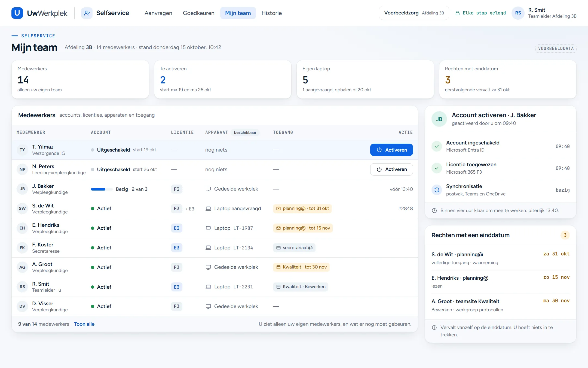Viewport: 588px width, 368px height.
Task: Click the laptop icon next to LT-1987
Action: click(x=208, y=228)
